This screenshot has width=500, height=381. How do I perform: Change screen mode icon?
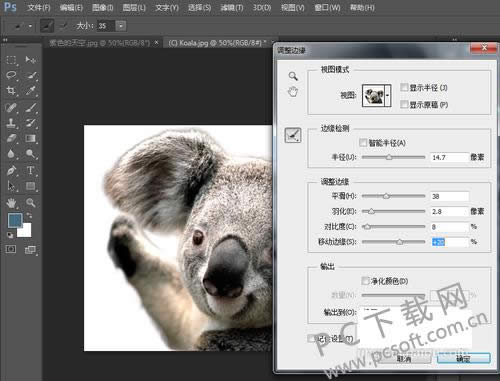pos(30,249)
